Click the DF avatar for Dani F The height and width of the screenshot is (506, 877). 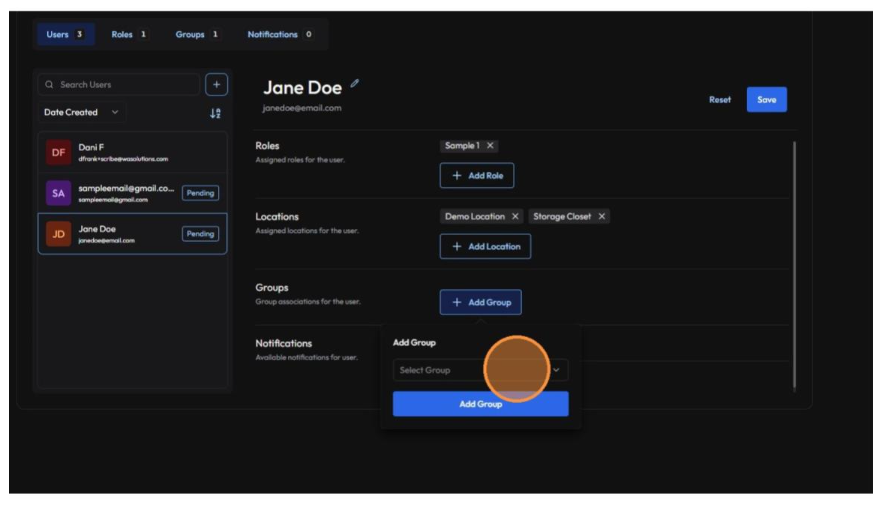[x=58, y=152]
